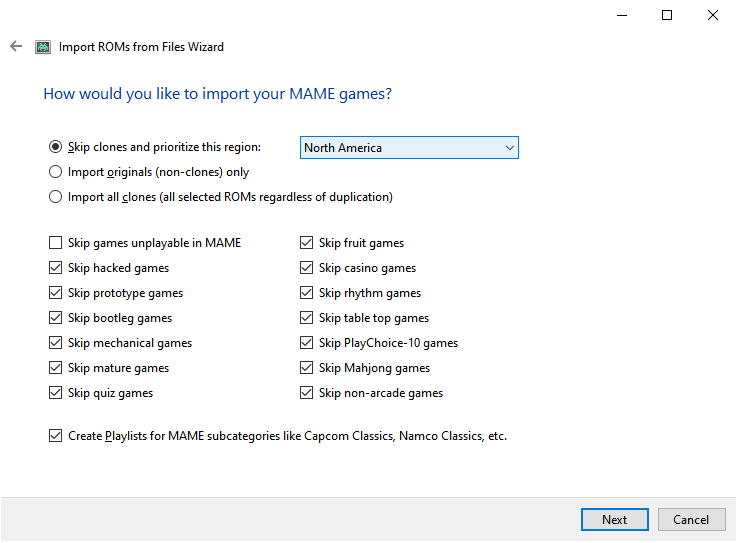Screen dimensions: 737x543
Task: Uncheck Skip mature games
Action: point(55,367)
